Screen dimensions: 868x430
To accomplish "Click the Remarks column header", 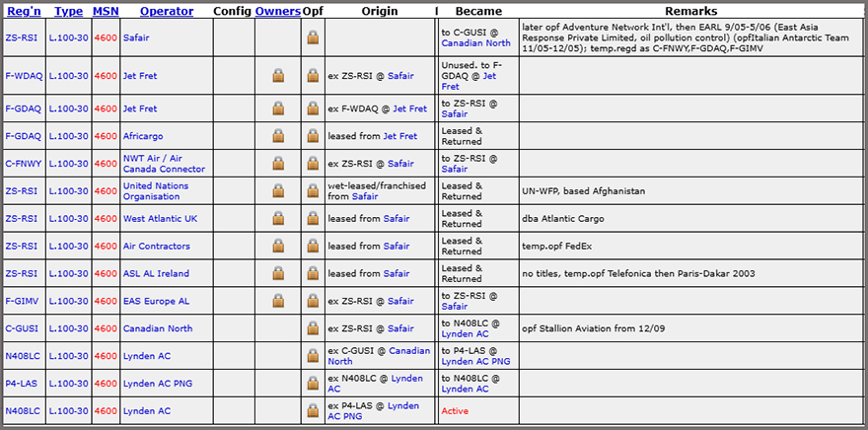I will [690, 11].
